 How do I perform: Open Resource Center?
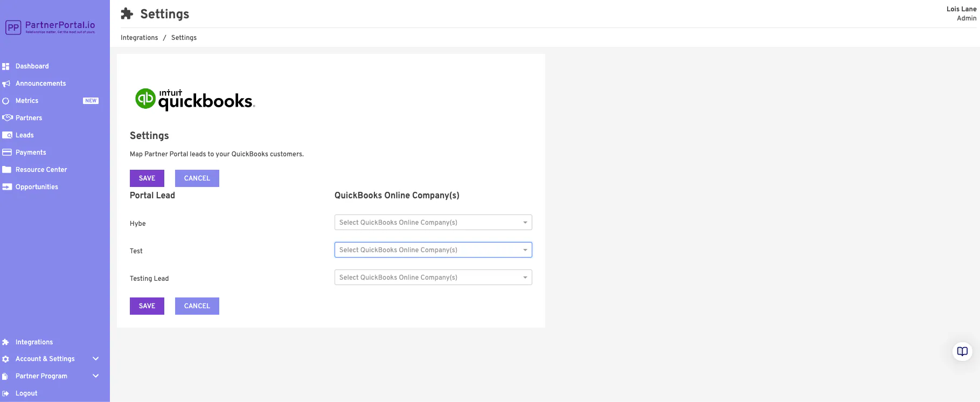tap(41, 170)
